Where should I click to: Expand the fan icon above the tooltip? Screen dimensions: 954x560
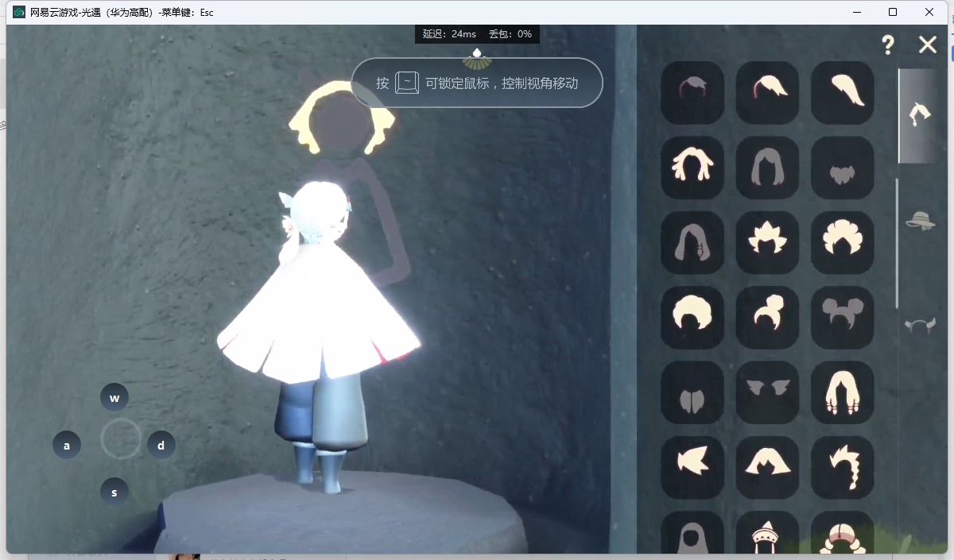pyautogui.click(x=477, y=58)
